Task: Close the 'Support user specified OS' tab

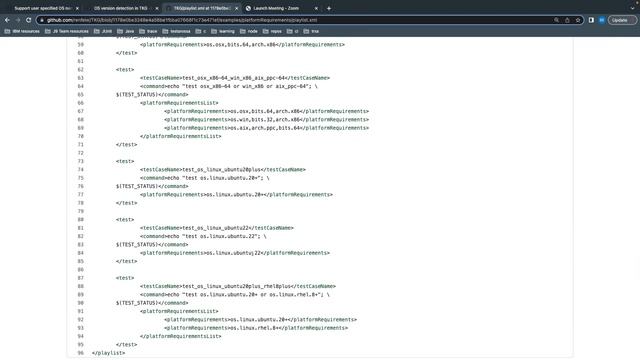Action: 78,8
